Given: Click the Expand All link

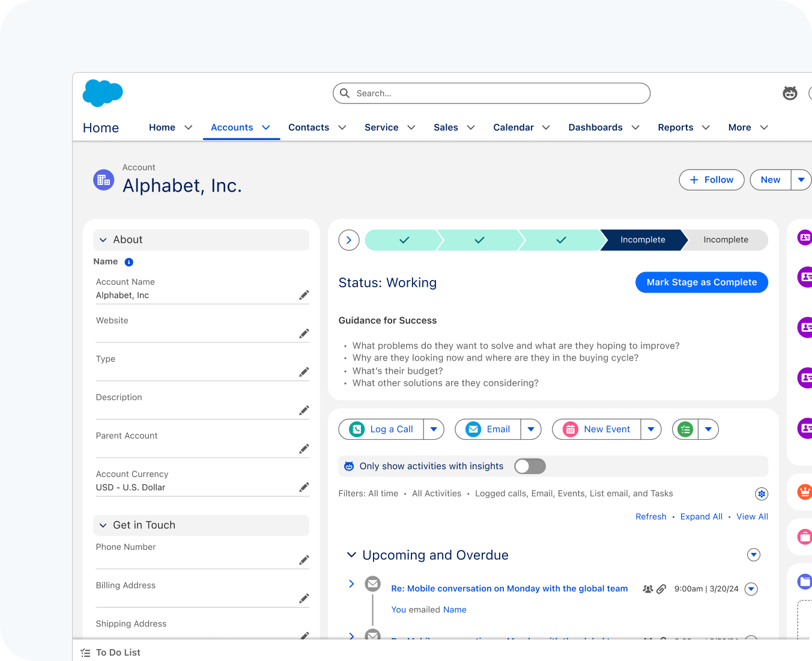Looking at the screenshot, I should (701, 517).
